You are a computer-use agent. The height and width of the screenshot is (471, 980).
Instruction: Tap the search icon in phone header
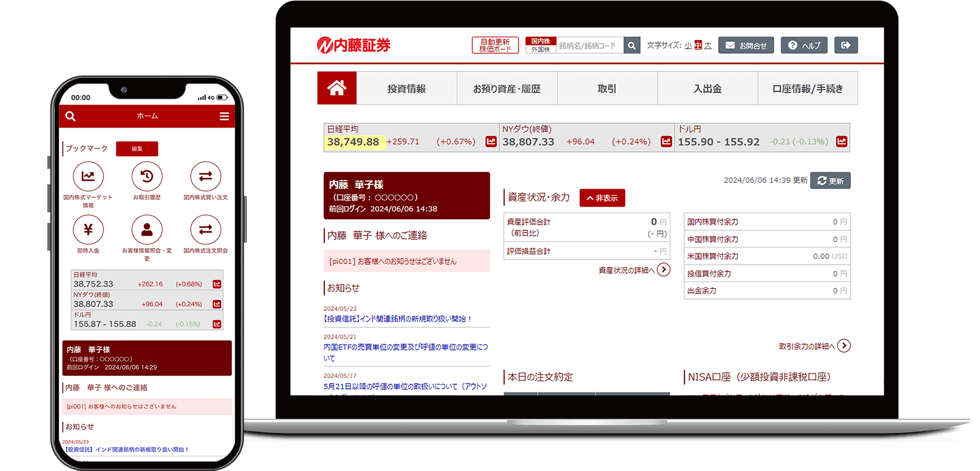click(x=70, y=116)
